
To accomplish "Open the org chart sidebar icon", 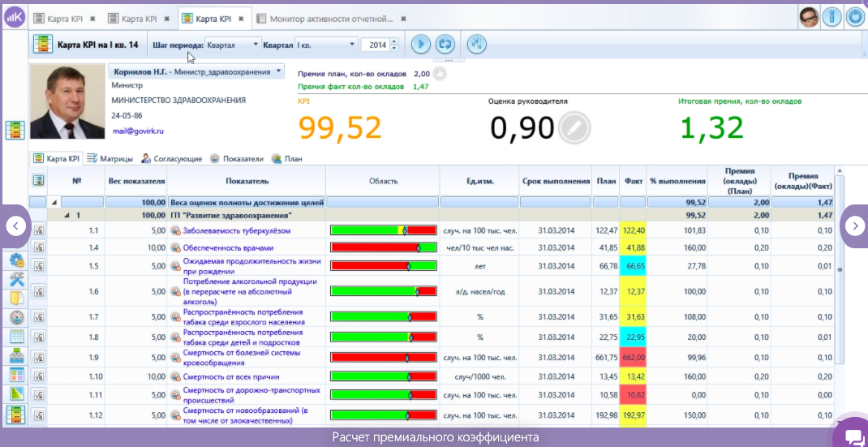I will pyautogui.click(x=16, y=356).
